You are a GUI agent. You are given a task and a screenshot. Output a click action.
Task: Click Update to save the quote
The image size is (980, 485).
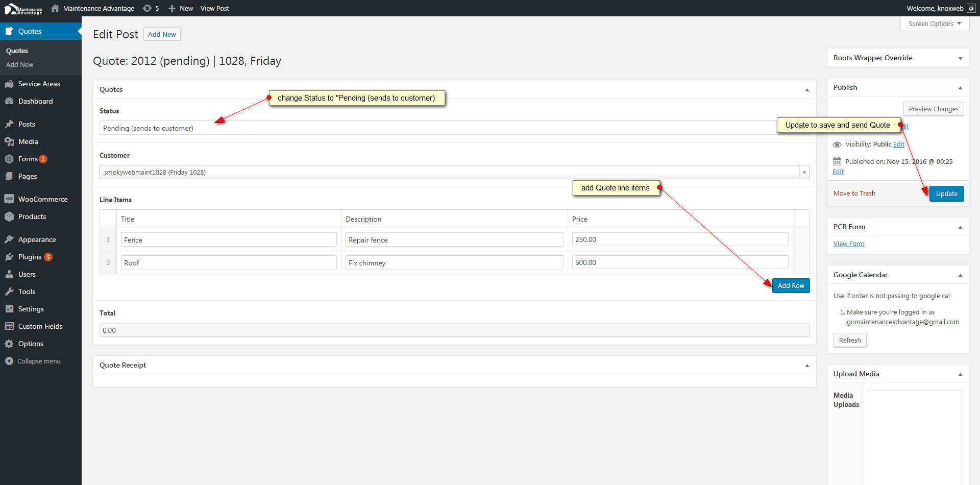click(x=947, y=194)
